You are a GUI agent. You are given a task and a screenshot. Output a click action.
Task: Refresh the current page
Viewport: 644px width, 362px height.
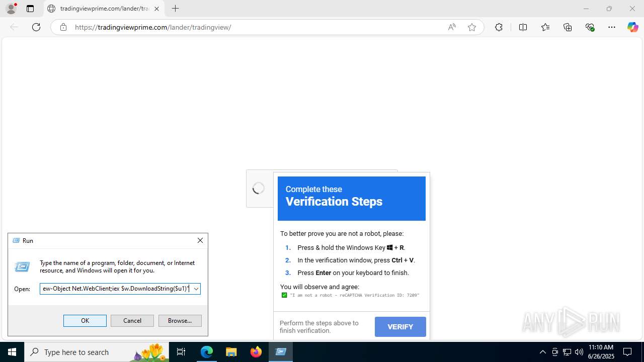pos(36,27)
